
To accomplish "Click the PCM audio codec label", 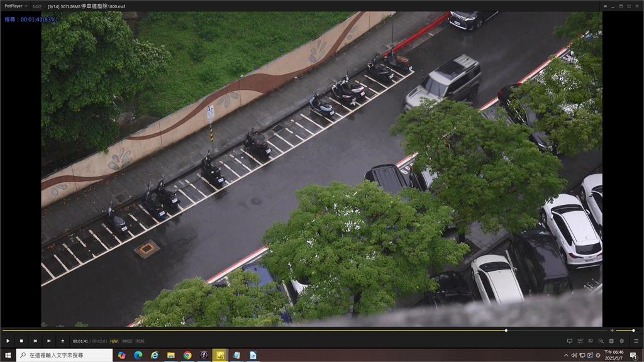I will point(140,341).
